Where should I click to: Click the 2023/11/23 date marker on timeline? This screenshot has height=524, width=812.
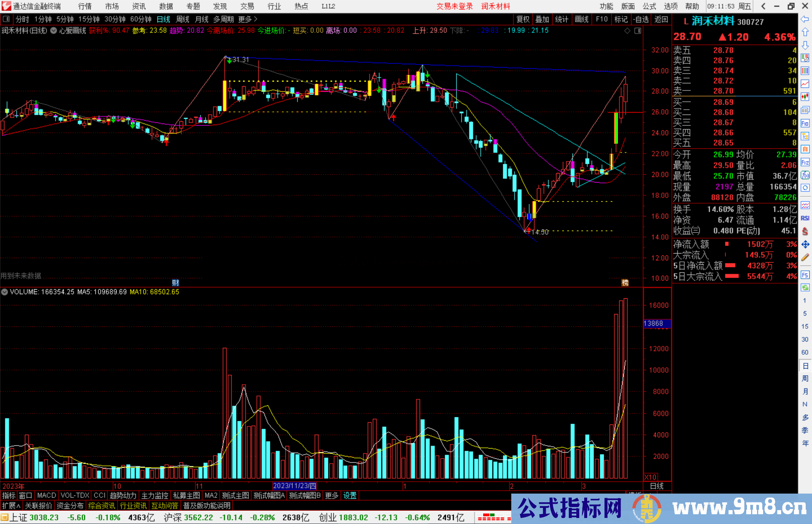(294, 486)
